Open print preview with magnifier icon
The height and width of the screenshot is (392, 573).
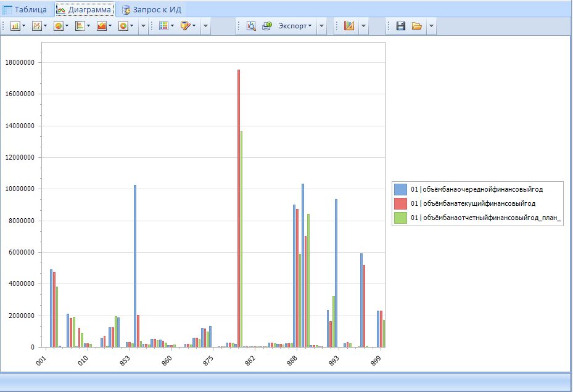[251, 26]
